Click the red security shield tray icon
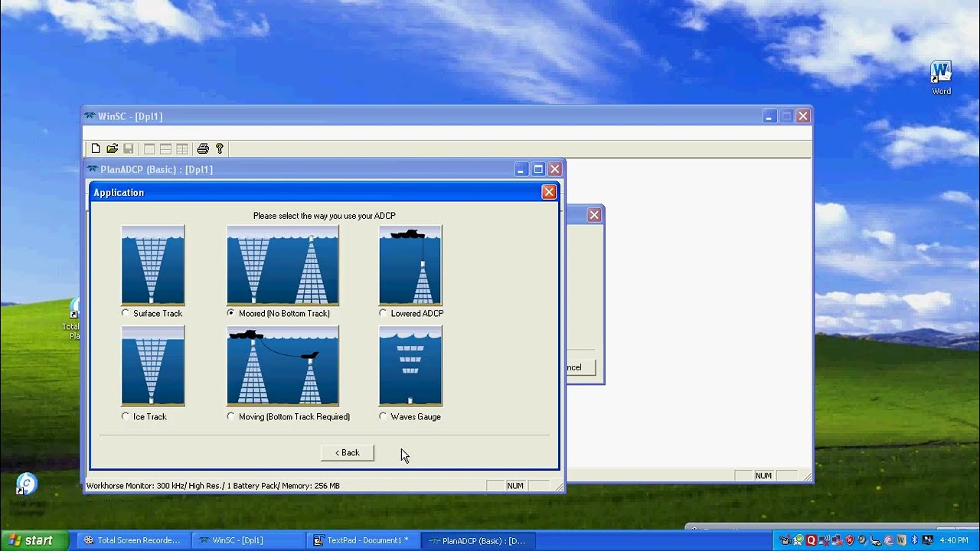The height and width of the screenshot is (551, 980). (850, 540)
